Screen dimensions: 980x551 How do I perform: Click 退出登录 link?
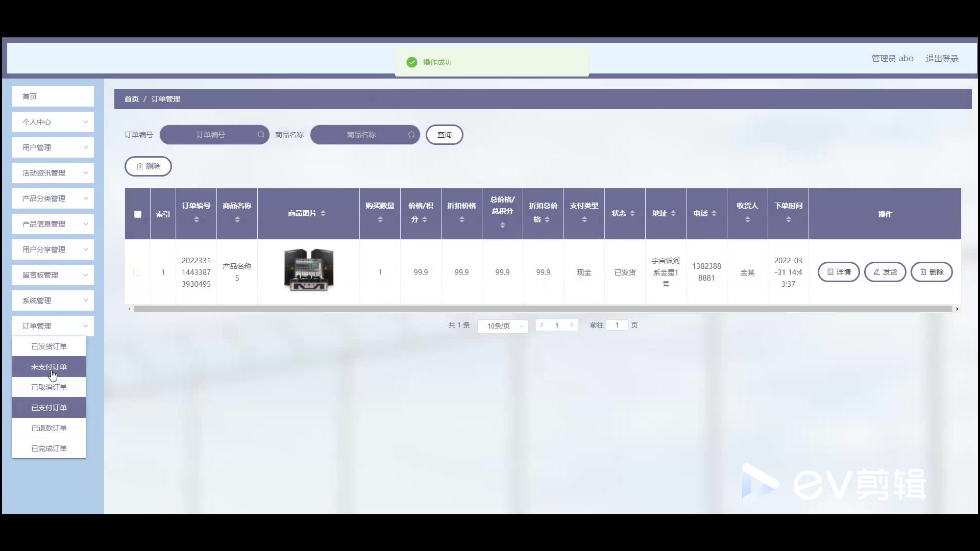[x=942, y=59]
